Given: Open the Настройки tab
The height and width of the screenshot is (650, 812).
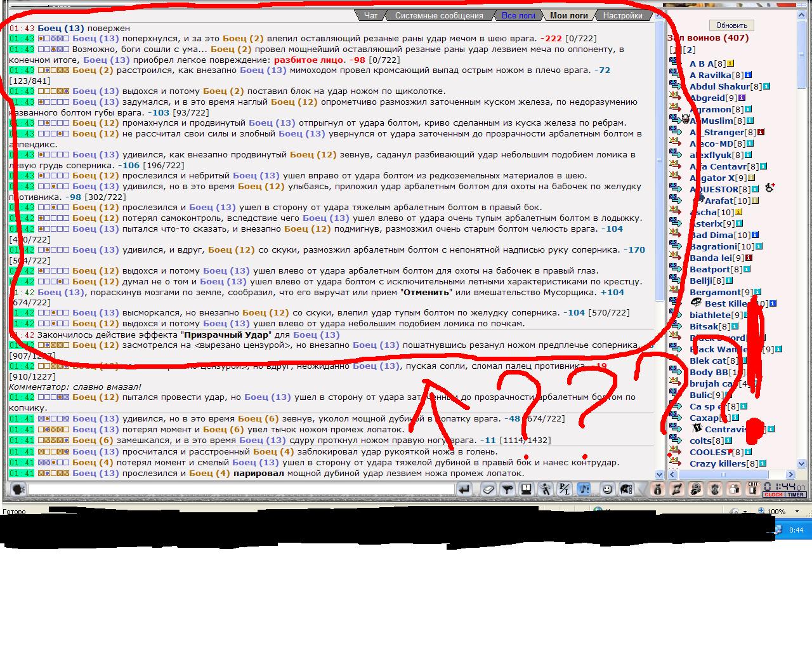Looking at the screenshot, I should click(622, 15).
